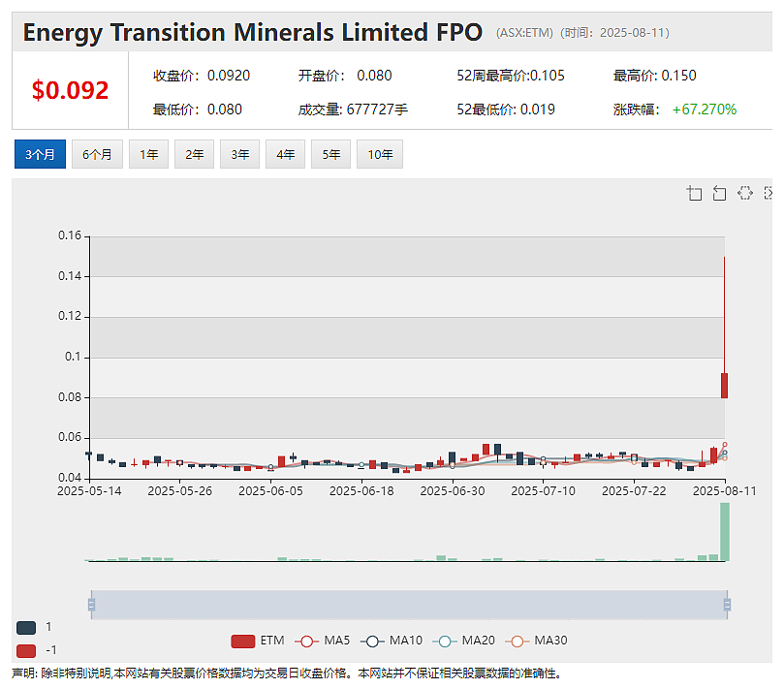Choose the 2年 range tab
Image resolution: width=784 pixels, height=689 pixels.
(x=194, y=154)
